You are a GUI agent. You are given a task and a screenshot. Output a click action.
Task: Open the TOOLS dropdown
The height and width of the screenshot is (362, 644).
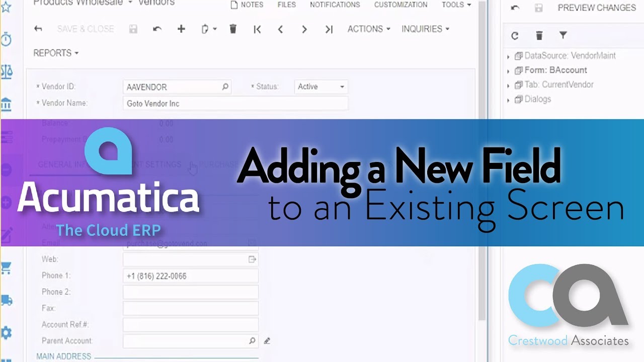point(456,5)
